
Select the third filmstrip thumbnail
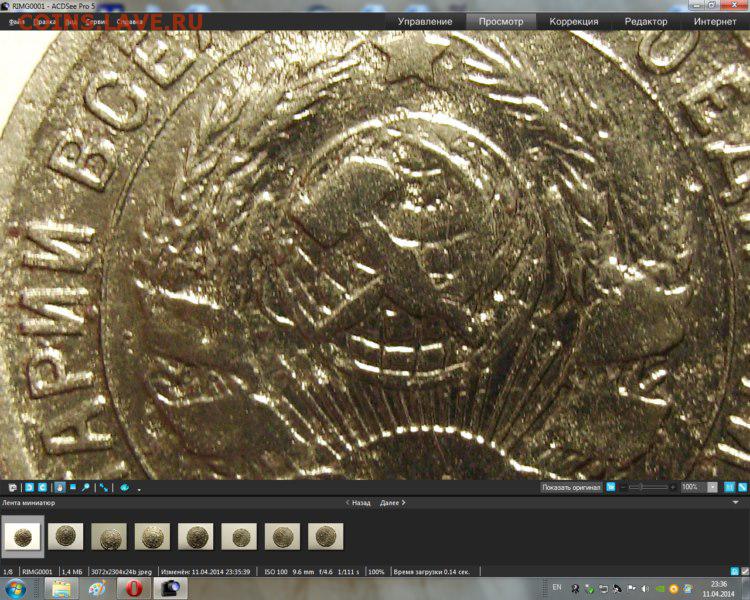point(109,536)
